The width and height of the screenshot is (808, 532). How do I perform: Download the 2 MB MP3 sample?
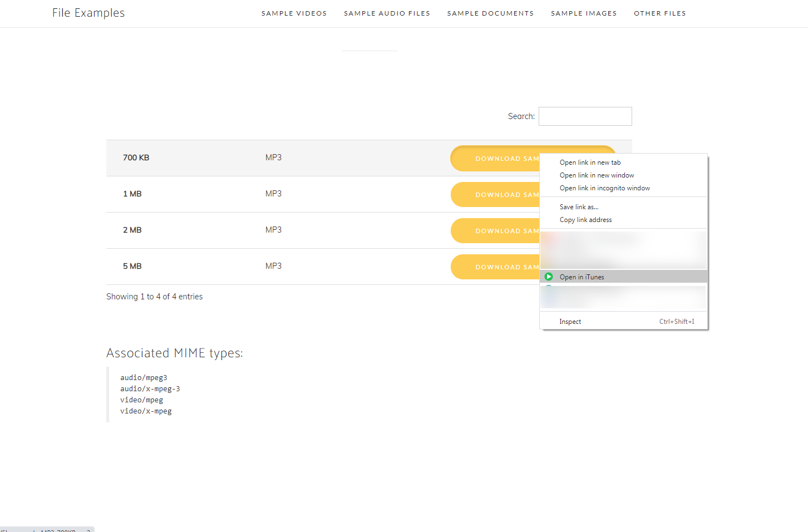point(495,231)
